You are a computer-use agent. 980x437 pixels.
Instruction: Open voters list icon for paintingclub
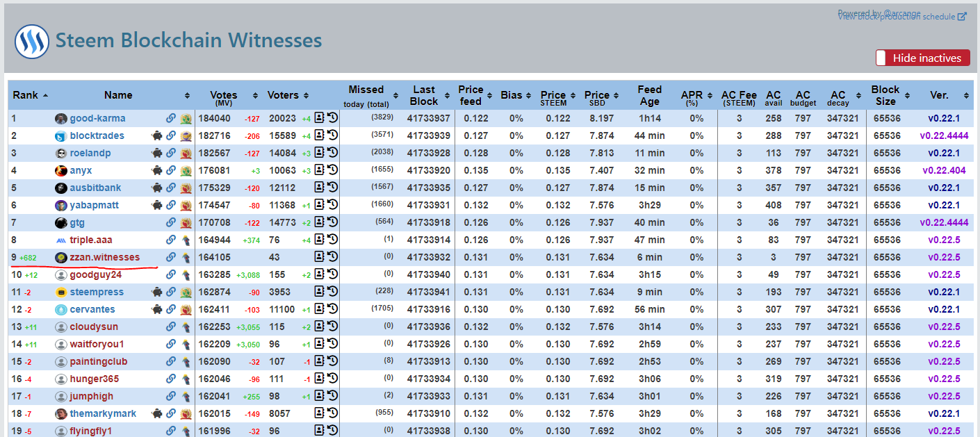(x=320, y=361)
